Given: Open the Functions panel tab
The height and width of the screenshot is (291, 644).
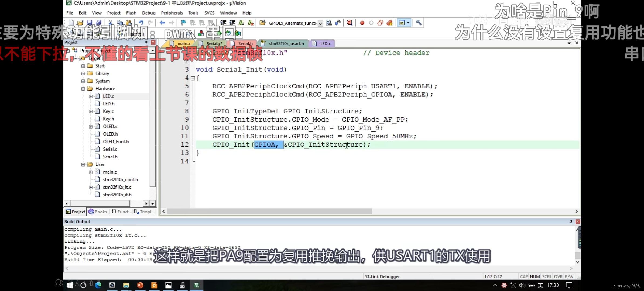Looking at the screenshot, I should click(x=121, y=212).
